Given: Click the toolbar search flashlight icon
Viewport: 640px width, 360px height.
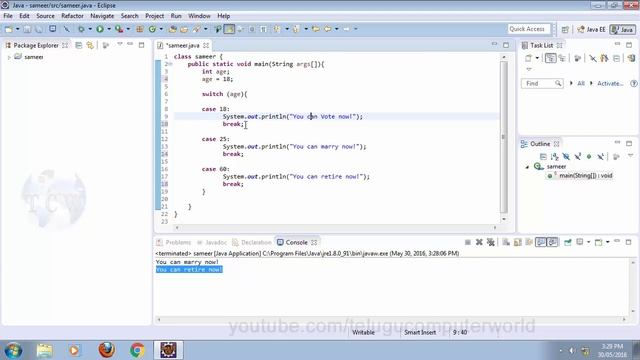Looking at the screenshot, I should point(197,29).
